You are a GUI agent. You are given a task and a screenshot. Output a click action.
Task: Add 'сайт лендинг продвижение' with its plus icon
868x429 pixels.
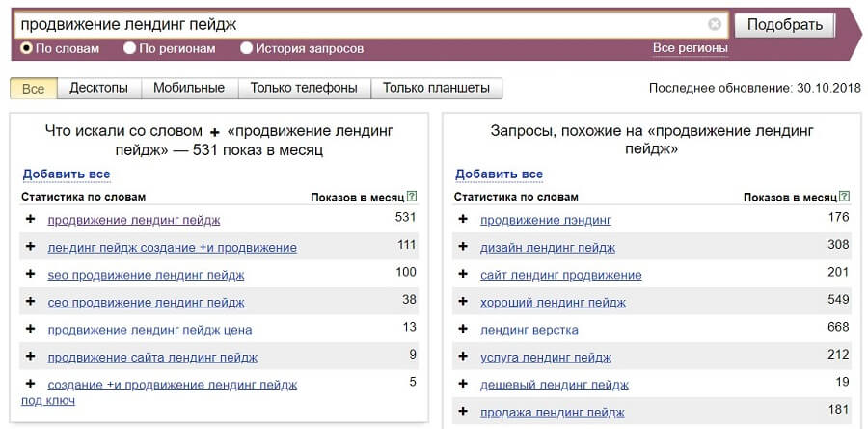tap(463, 274)
